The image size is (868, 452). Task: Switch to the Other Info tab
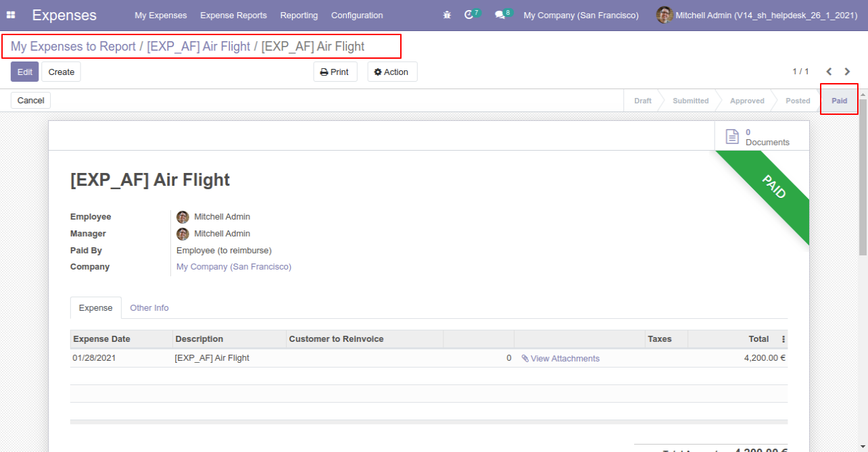click(x=149, y=307)
